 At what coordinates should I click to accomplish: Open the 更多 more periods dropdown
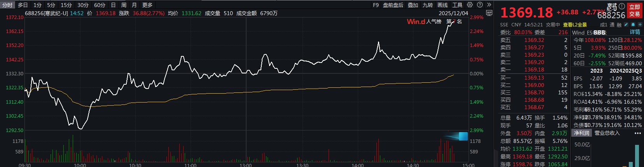tap(147, 5)
